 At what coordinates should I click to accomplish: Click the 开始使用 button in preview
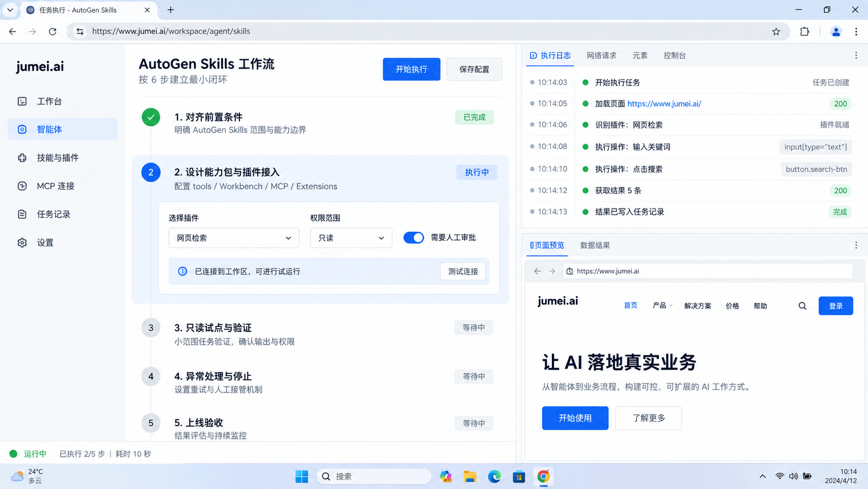(x=575, y=418)
